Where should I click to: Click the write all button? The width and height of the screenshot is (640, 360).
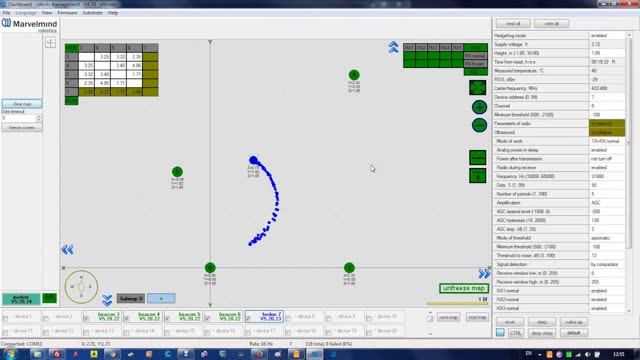(x=551, y=24)
